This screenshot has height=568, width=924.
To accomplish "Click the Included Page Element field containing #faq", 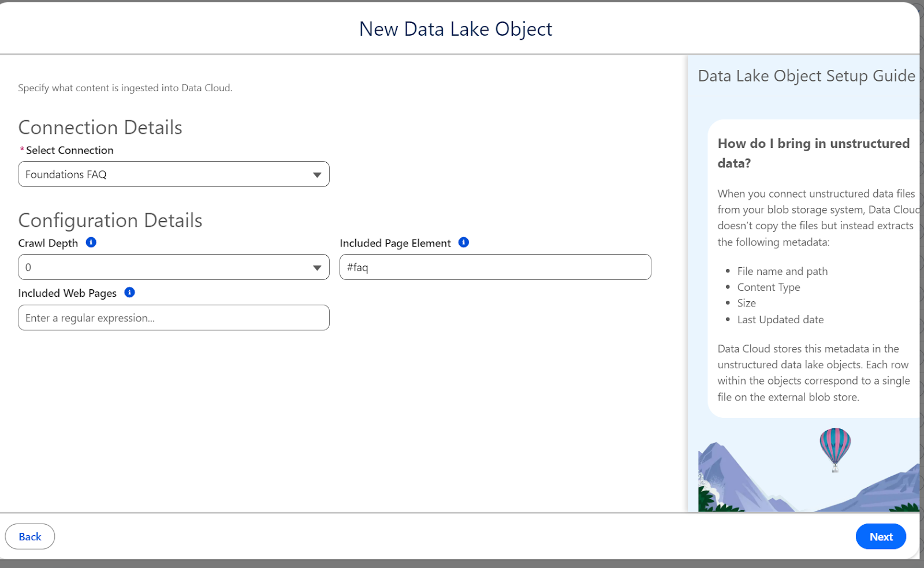I will coord(495,267).
